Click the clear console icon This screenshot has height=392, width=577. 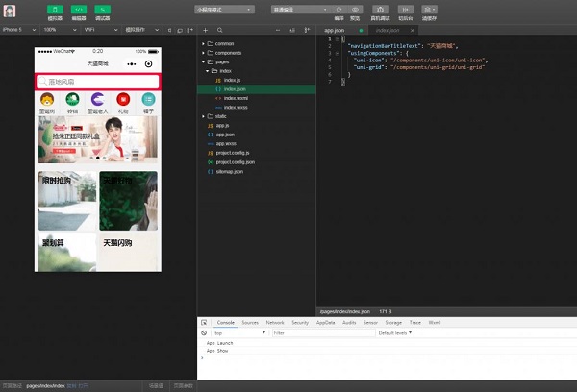click(205, 332)
